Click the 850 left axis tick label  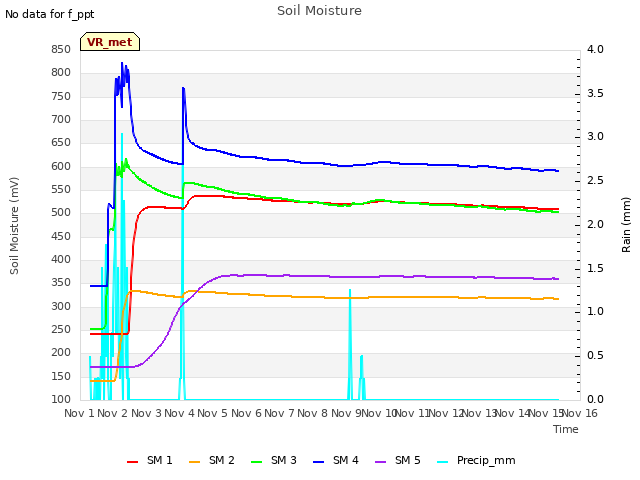tap(61, 49)
